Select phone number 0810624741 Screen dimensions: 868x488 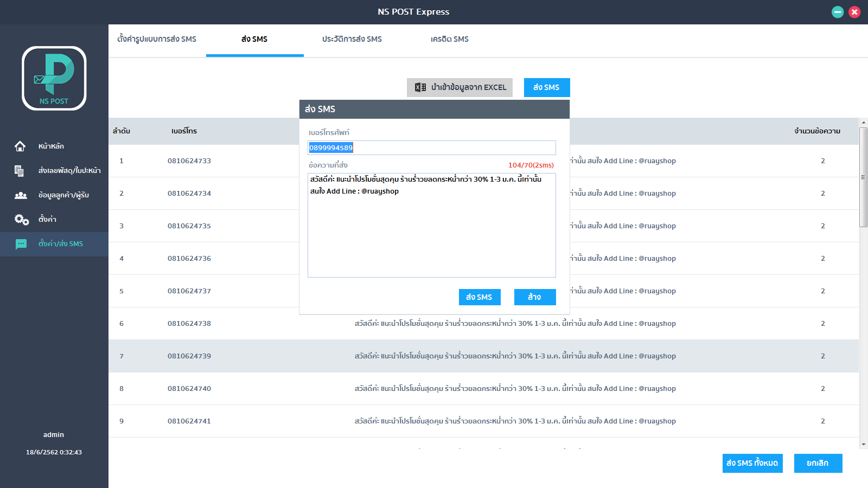tap(189, 421)
